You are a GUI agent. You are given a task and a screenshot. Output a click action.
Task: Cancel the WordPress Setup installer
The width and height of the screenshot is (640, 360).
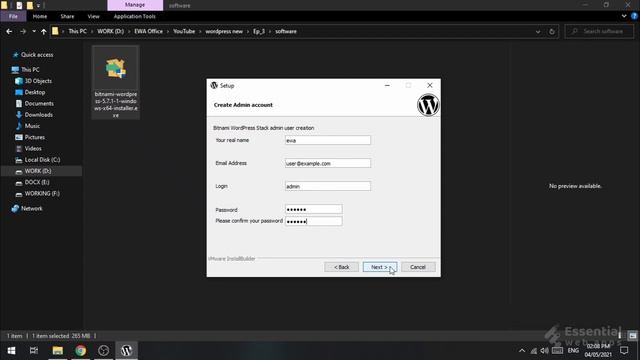[418, 267]
